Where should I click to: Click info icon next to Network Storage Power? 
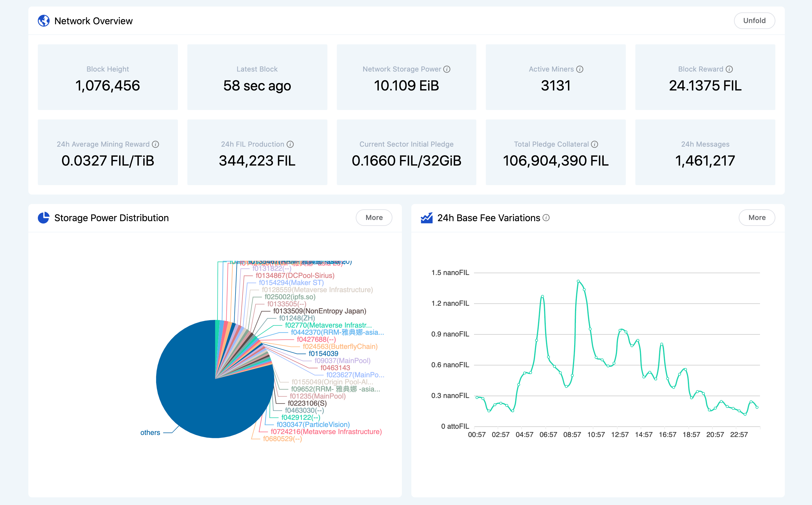447,69
